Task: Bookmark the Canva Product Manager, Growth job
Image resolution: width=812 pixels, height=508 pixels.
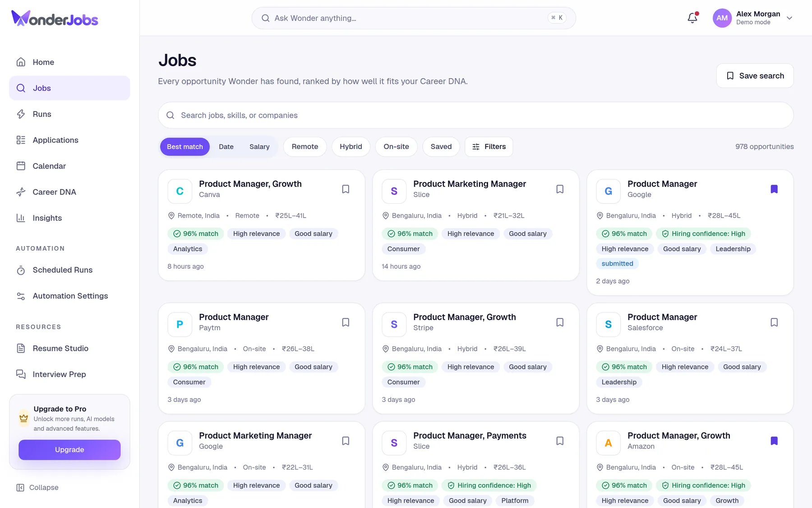Action: point(346,189)
